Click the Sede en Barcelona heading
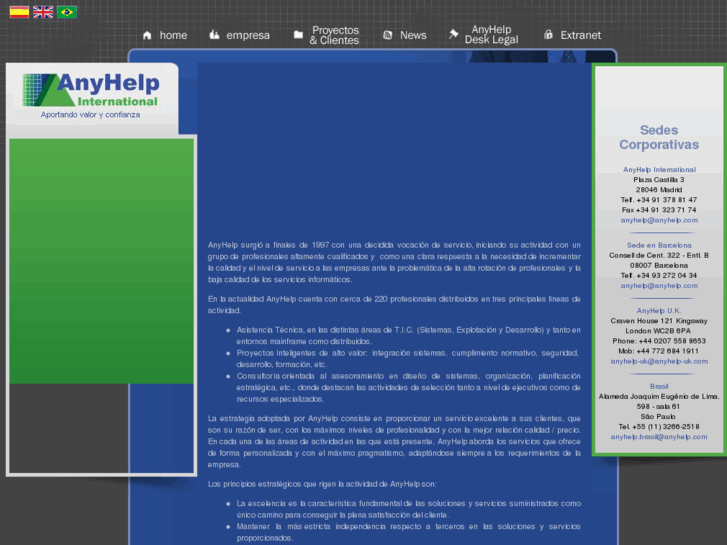 tap(659, 245)
